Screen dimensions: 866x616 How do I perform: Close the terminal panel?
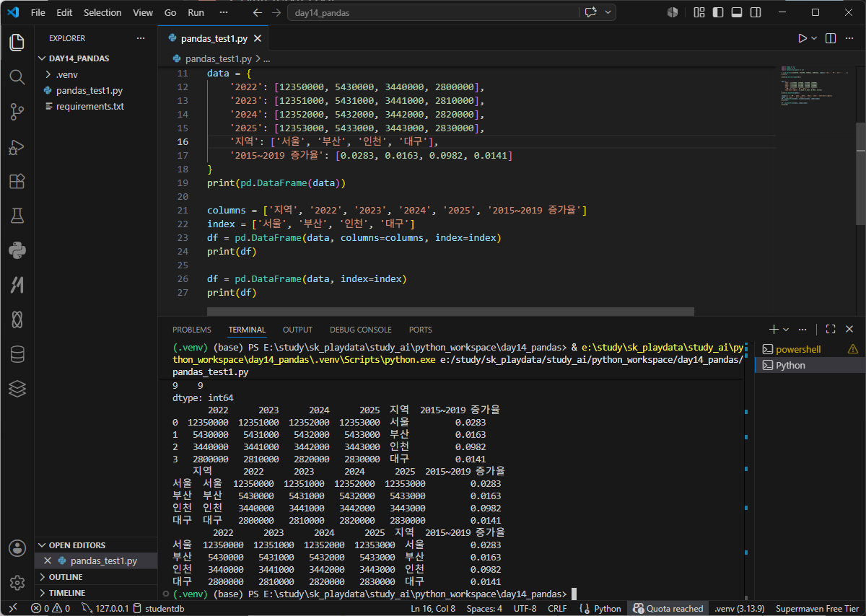coord(849,329)
